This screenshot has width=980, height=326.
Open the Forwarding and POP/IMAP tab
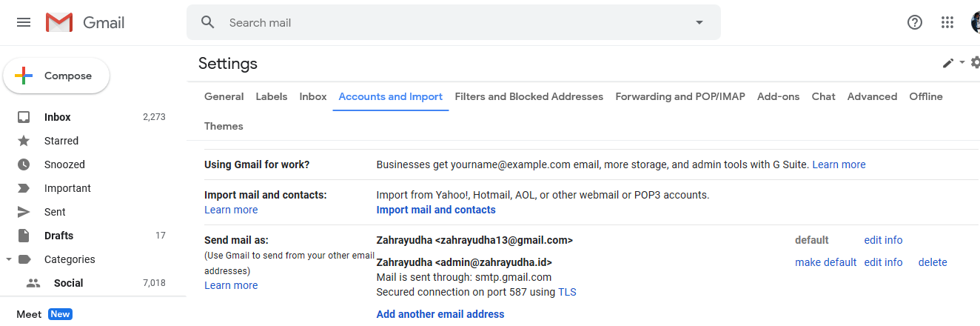point(680,96)
